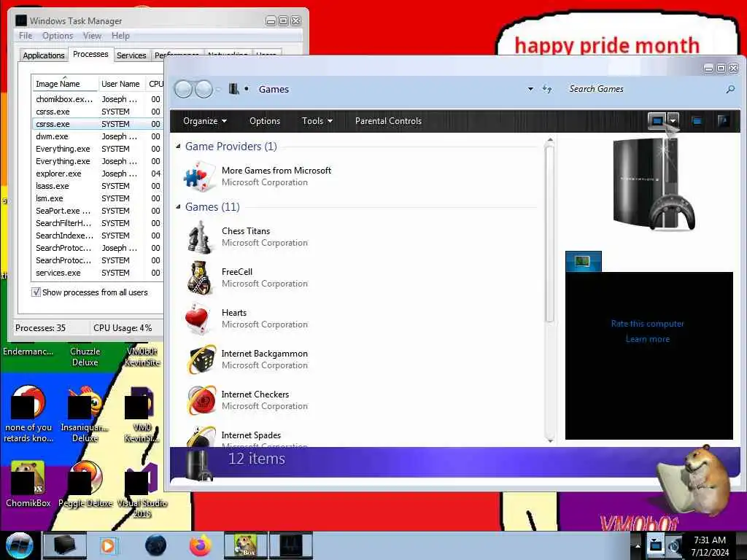Click the Windows Start orb
The image size is (747, 560).
pos(19,545)
